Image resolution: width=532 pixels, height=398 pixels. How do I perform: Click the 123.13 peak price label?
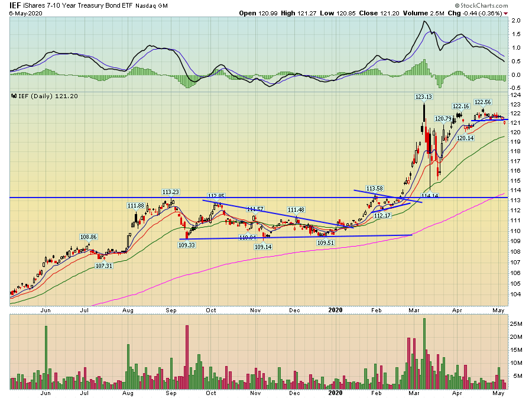coord(423,97)
